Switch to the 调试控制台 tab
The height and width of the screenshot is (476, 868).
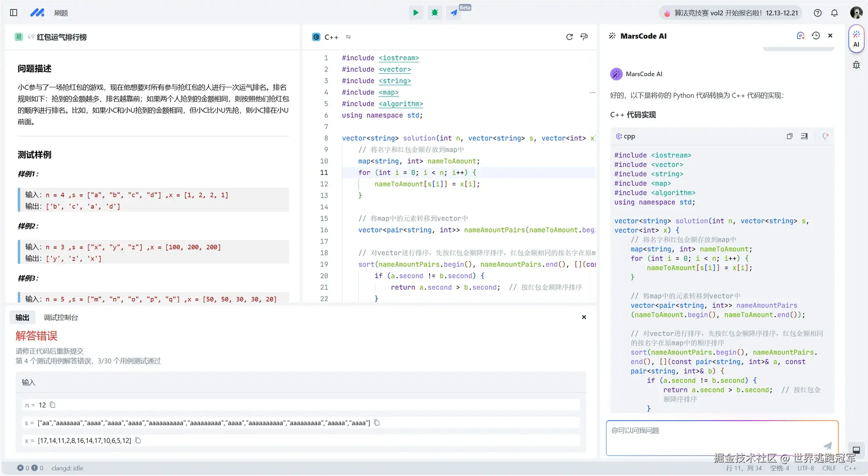(61, 318)
